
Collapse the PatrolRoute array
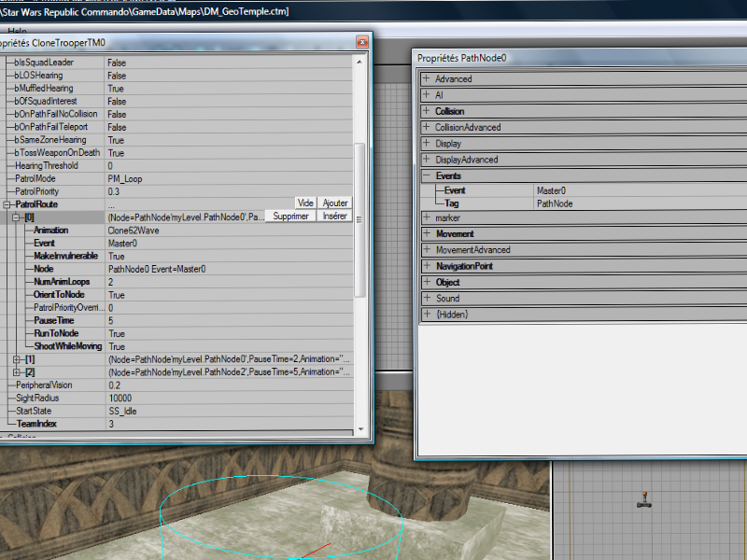7,204
